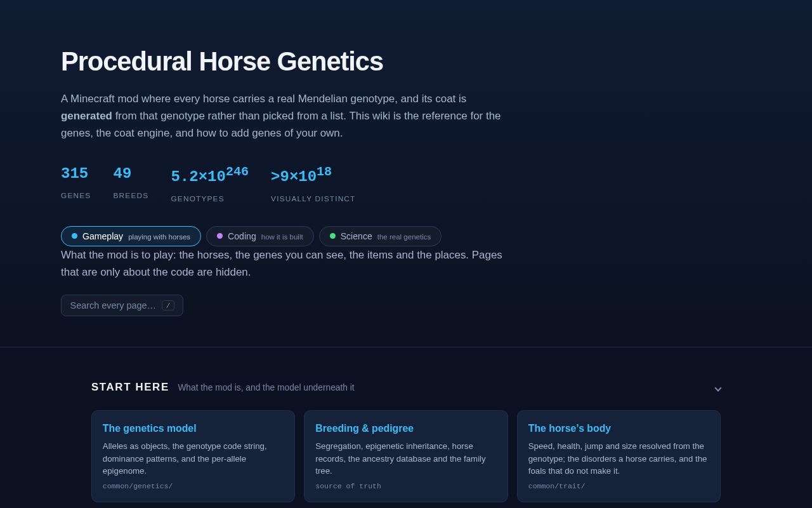Click the 5.2×10^246 genotypes value

tap(209, 175)
